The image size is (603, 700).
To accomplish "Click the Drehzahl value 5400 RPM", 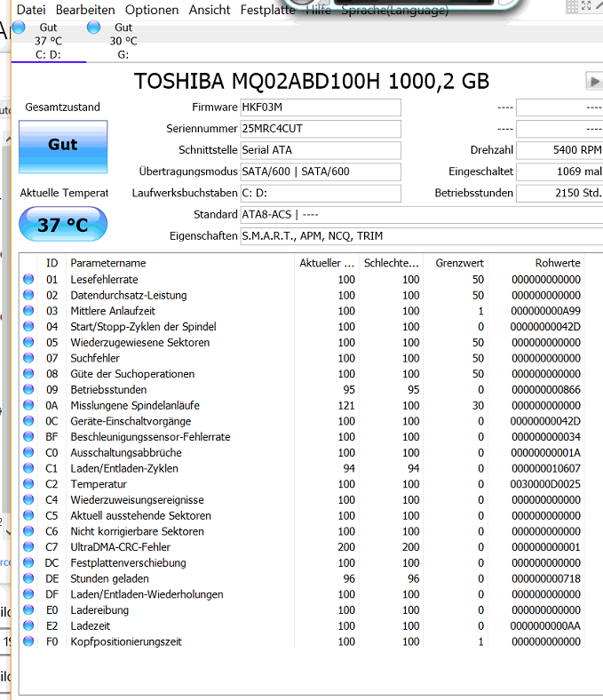I will point(559,150).
